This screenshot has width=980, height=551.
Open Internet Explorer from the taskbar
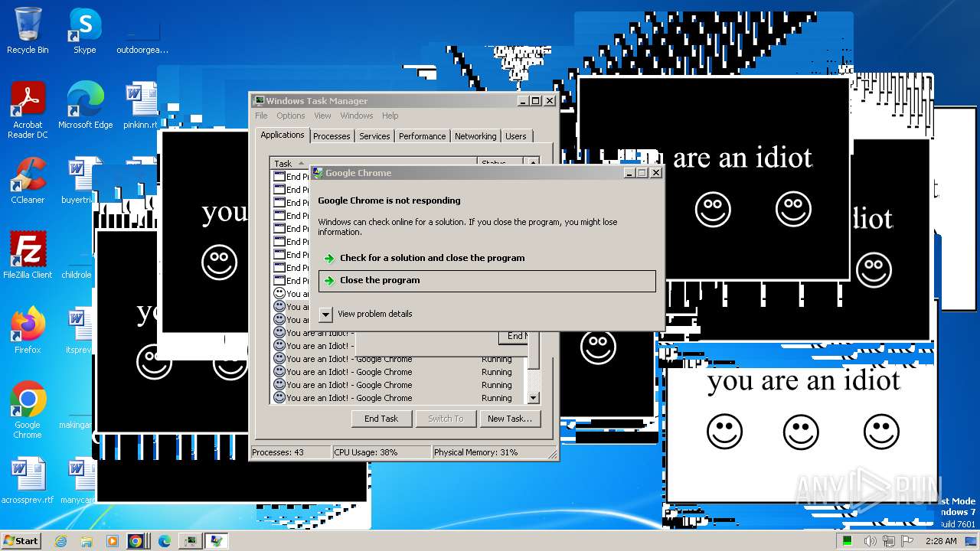(x=60, y=541)
